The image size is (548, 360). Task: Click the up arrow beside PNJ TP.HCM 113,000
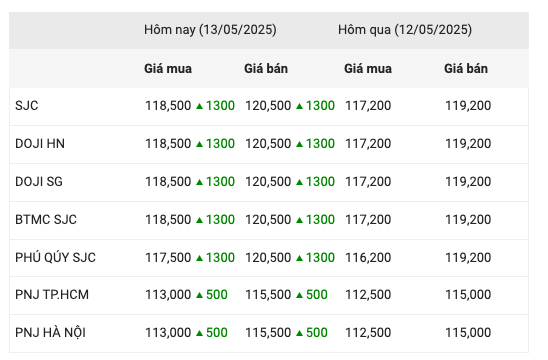pos(200,295)
